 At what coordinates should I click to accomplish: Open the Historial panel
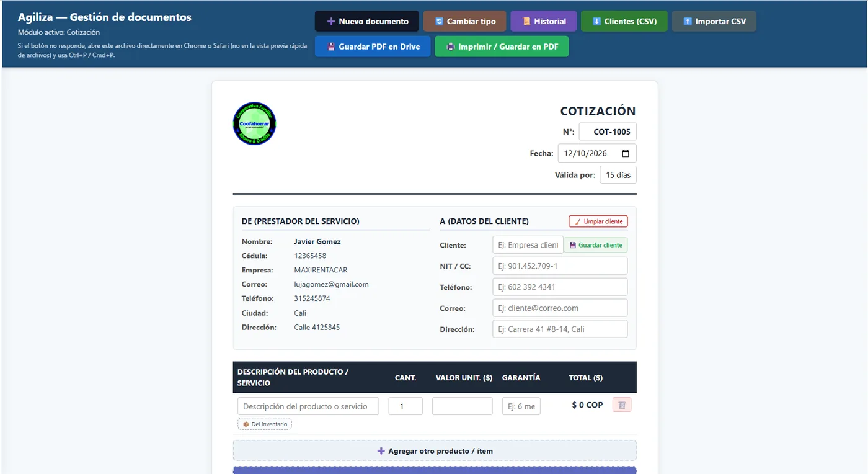coord(544,21)
